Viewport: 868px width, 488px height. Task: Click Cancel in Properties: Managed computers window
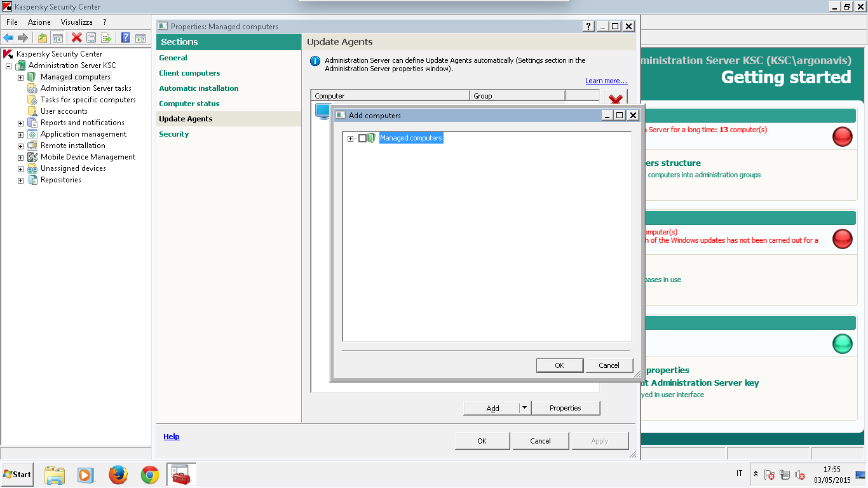click(x=541, y=441)
